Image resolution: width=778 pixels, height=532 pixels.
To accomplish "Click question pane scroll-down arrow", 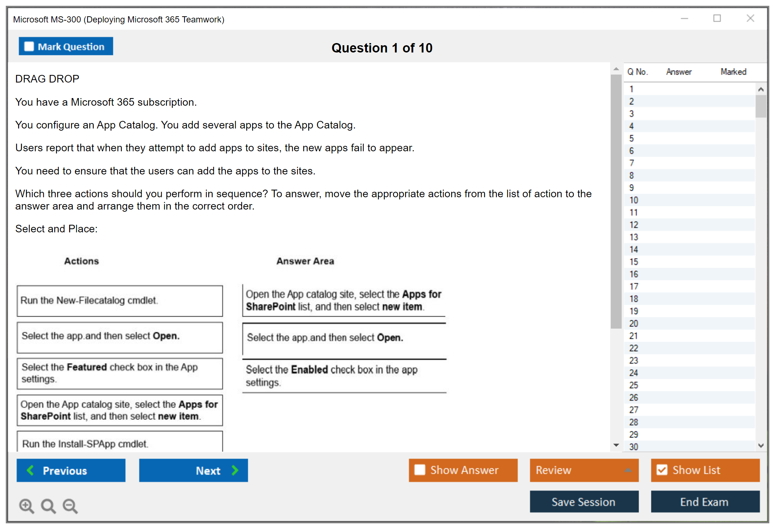I will pos(616,445).
